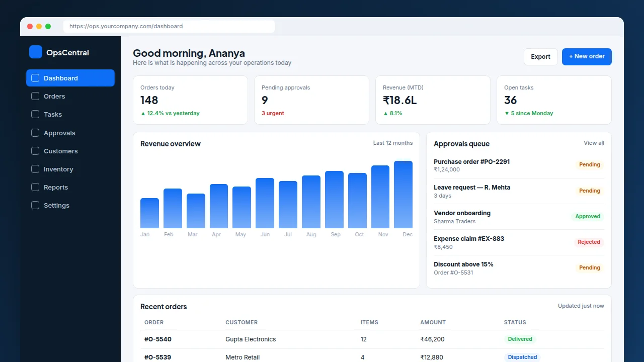Open the Reports page

click(70, 187)
